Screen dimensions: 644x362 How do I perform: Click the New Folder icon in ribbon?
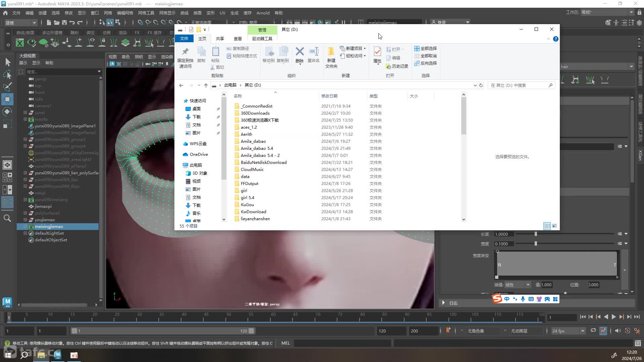[331, 51]
